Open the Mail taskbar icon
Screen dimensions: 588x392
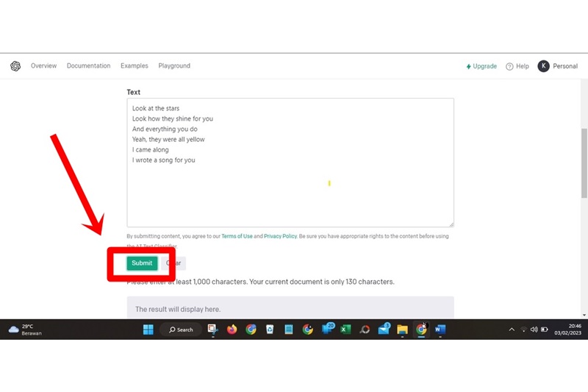pos(384,329)
